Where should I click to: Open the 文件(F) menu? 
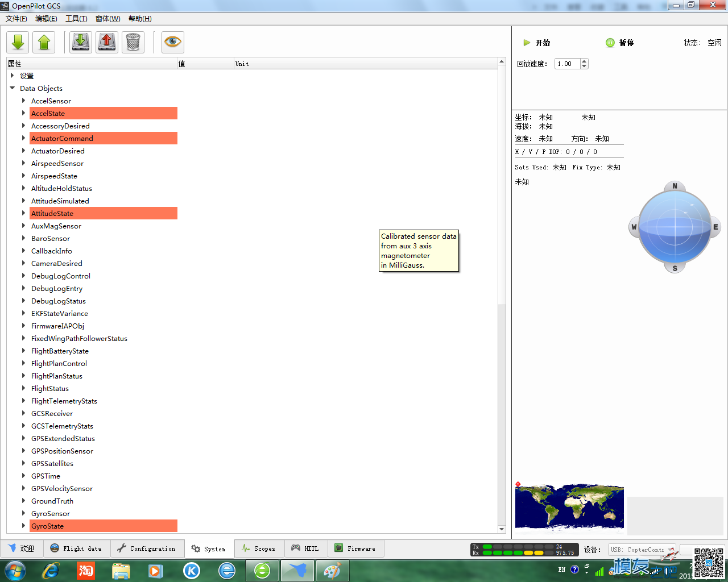16,19
